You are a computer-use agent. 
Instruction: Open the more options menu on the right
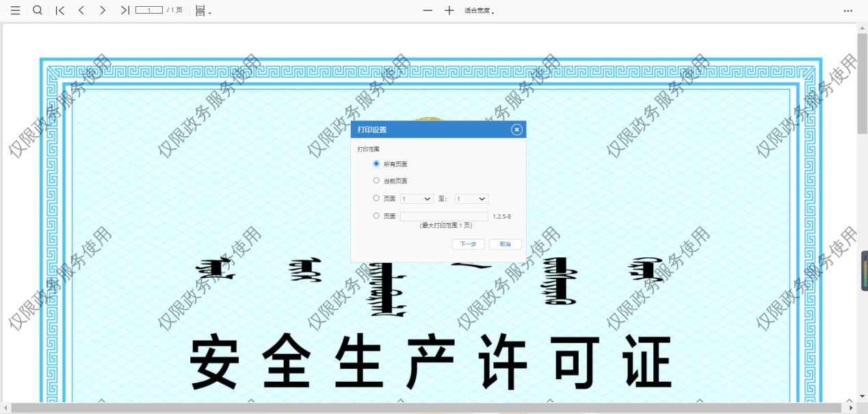(x=847, y=10)
